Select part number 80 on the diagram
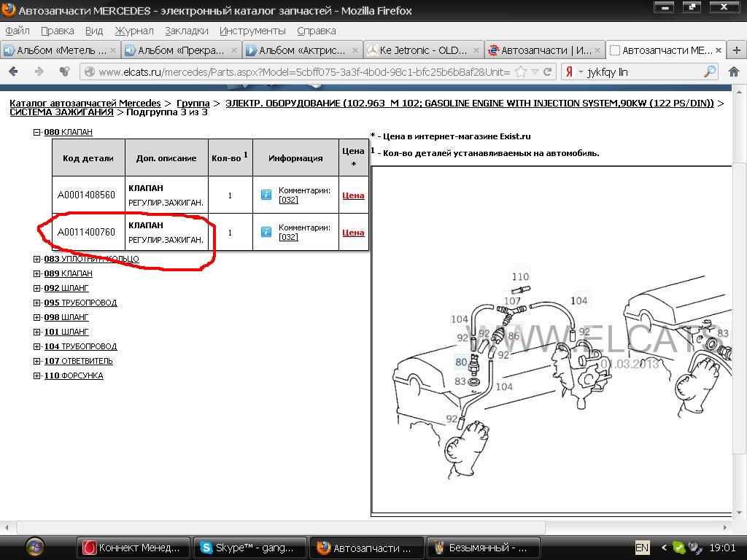The image size is (747, 560). [461, 362]
